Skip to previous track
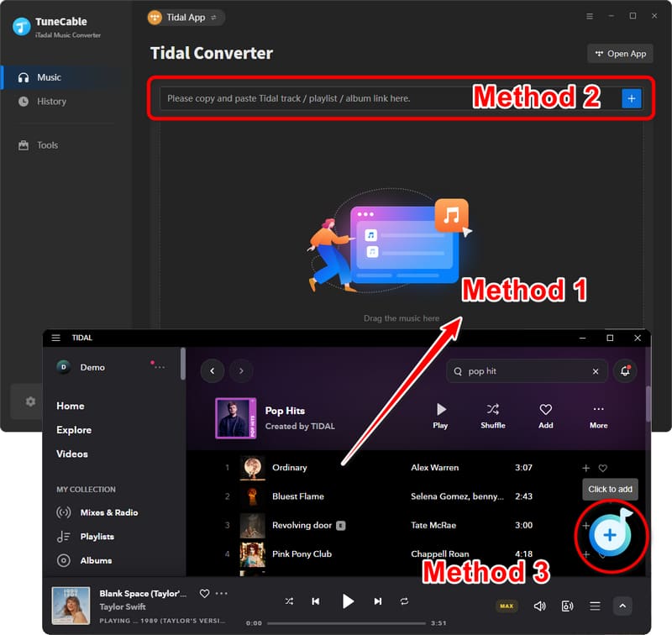 point(316,601)
